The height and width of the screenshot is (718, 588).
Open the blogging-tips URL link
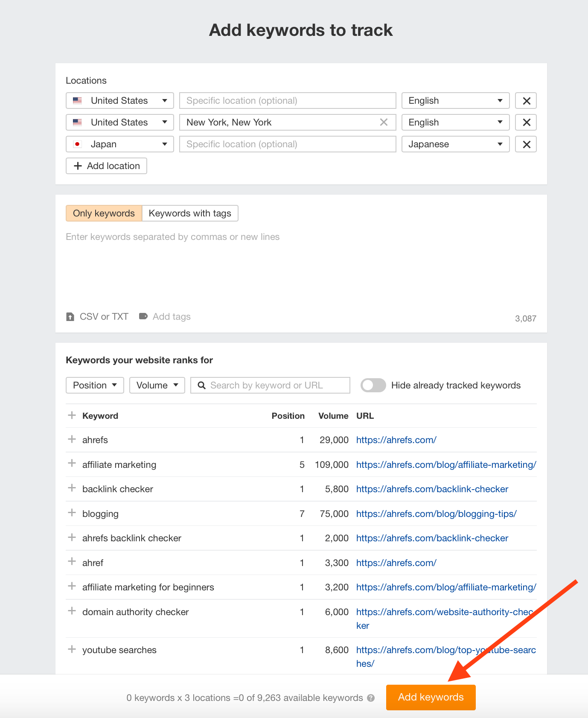click(436, 514)
